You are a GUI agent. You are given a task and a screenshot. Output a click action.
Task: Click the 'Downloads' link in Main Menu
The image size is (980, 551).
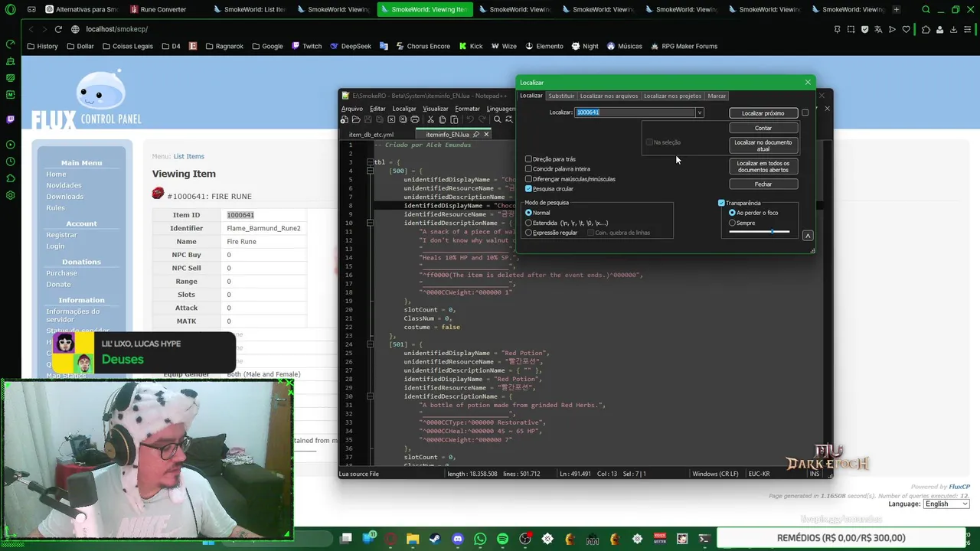(x=64, y=197)
